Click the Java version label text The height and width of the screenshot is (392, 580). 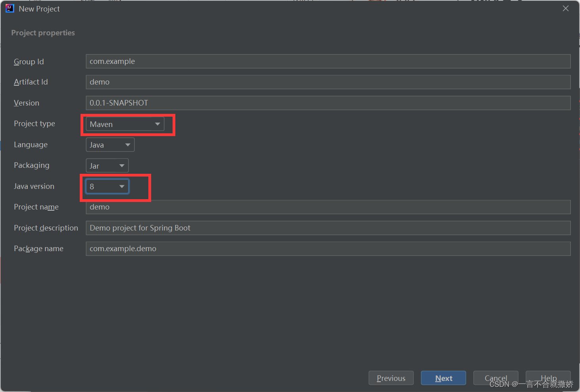(x=34, y=186)
